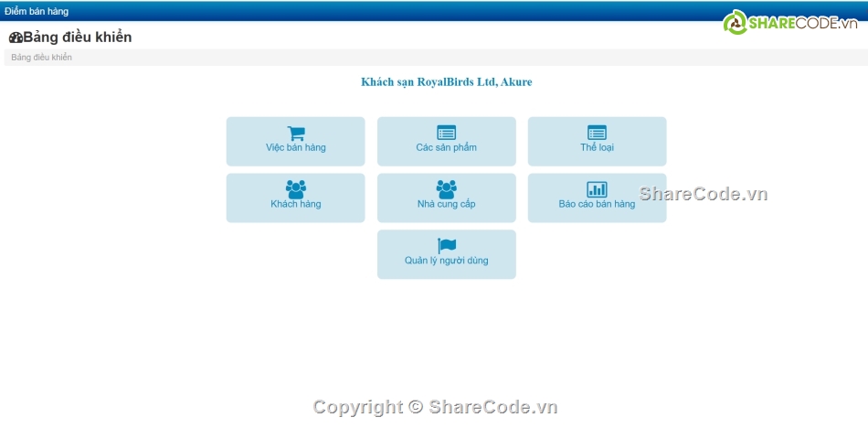Open the Việc bán hàng text link
Viewport: 868px width, 428px height.
[x=296, y=148]
